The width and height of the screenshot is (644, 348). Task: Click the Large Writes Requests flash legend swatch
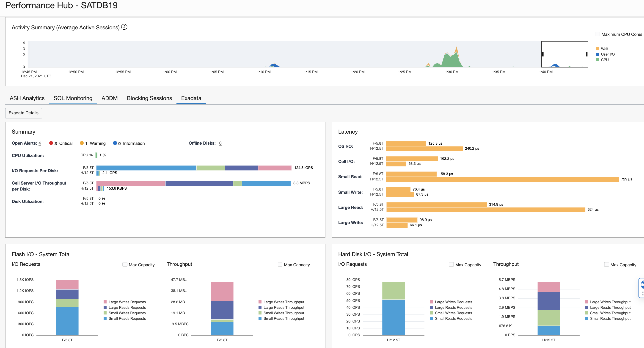click(x=105, y=302)
